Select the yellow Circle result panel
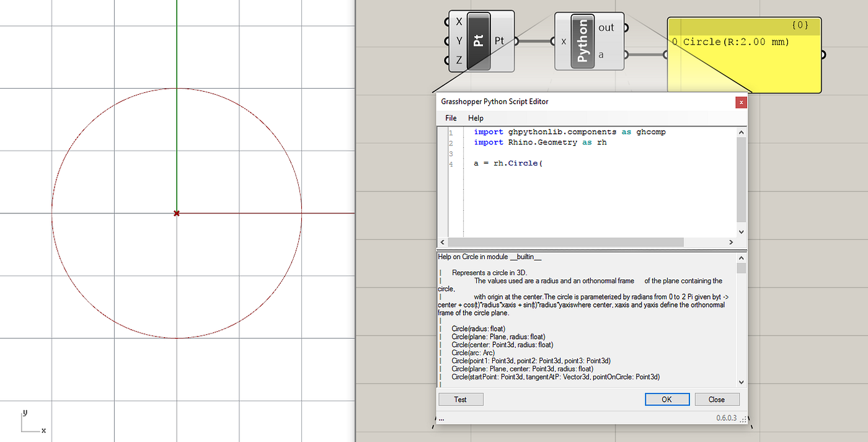 point(744,55)
